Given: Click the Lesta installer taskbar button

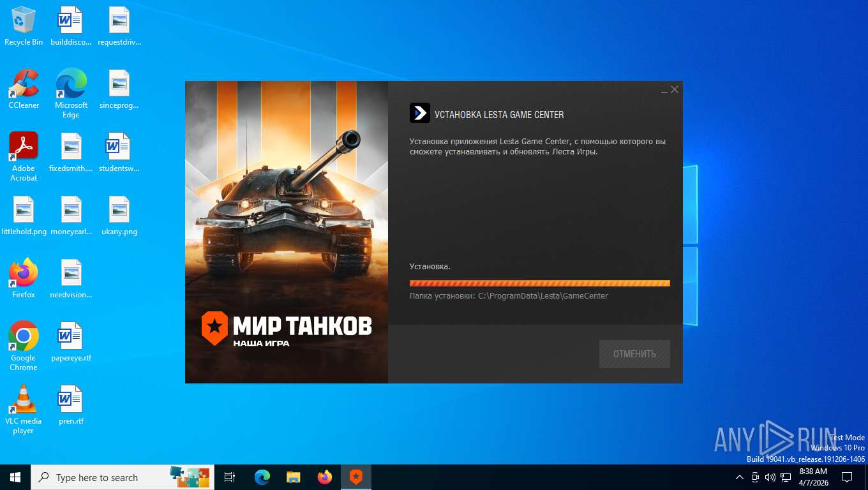Looking at the screenshot, I should pos(356,477).
